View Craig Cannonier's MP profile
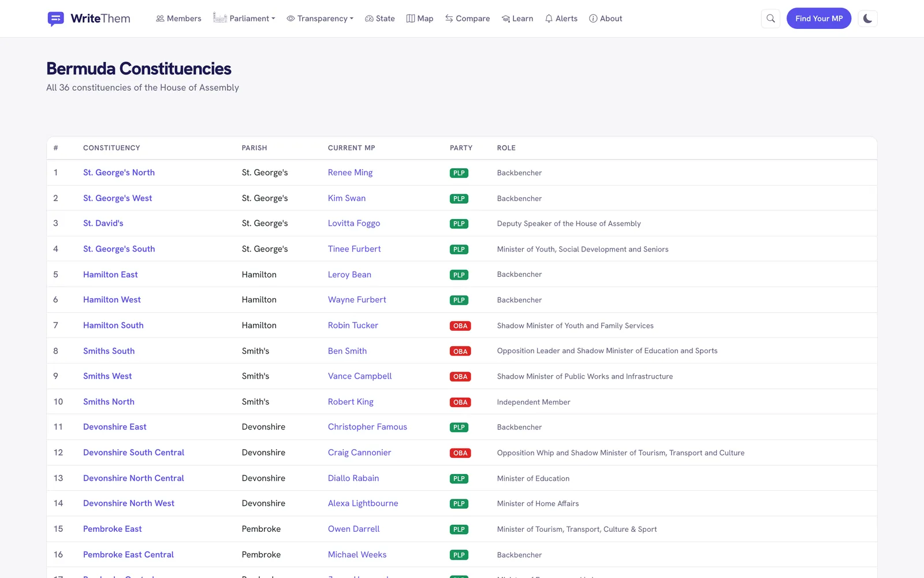This screenshot has width=924, height=578. coord(359,453)
